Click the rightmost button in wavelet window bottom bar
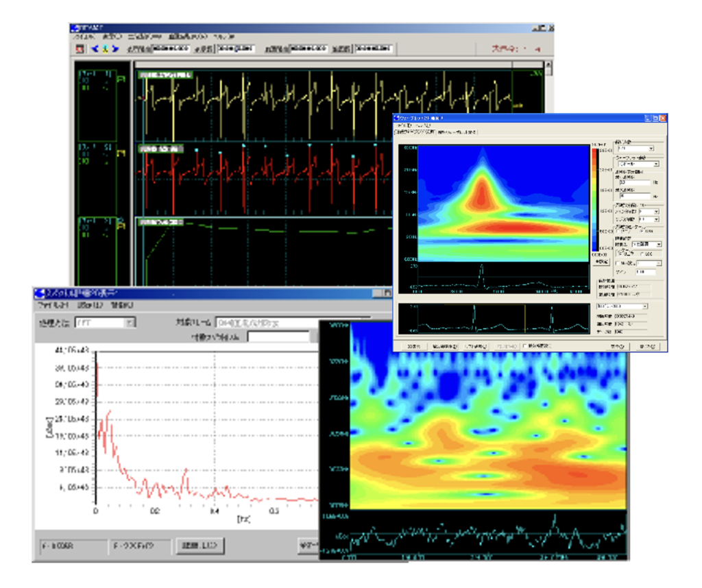The height and width of the screenshot is (588, 702). [x=647, y=346]
